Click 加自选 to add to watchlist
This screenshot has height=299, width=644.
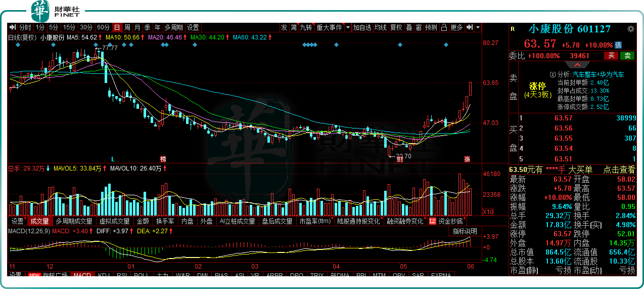click(362, 27)
